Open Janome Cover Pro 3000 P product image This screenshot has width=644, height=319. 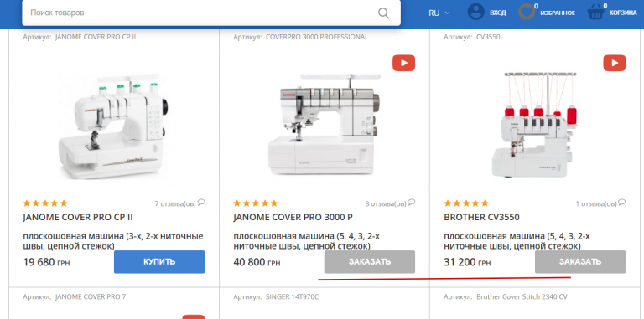tap(325, 124)
